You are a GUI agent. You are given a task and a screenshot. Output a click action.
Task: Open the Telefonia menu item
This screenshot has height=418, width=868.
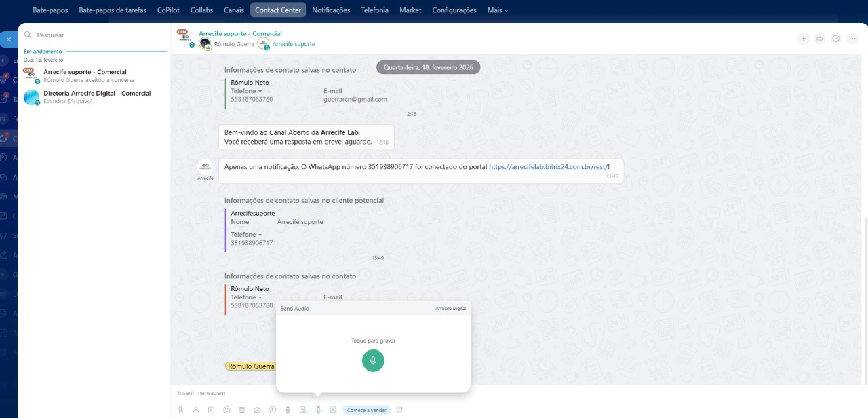[x=374, y=10]
